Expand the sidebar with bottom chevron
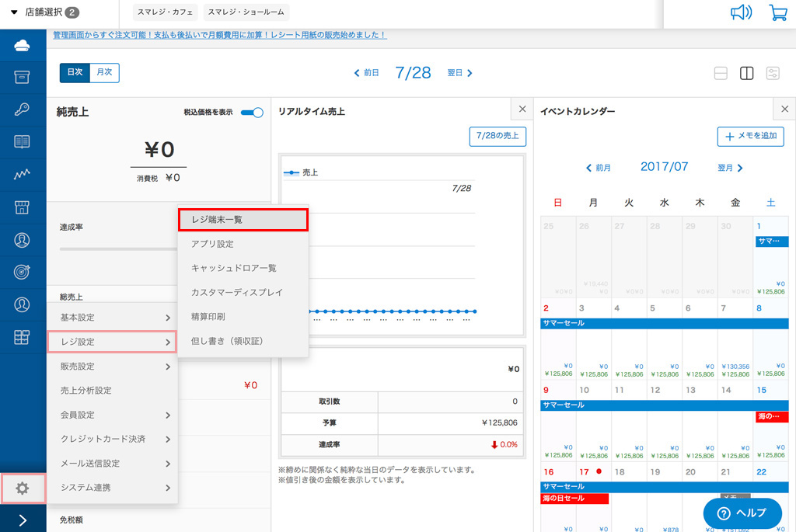Screen dimensions: 796x532 (x=23, y=520)
